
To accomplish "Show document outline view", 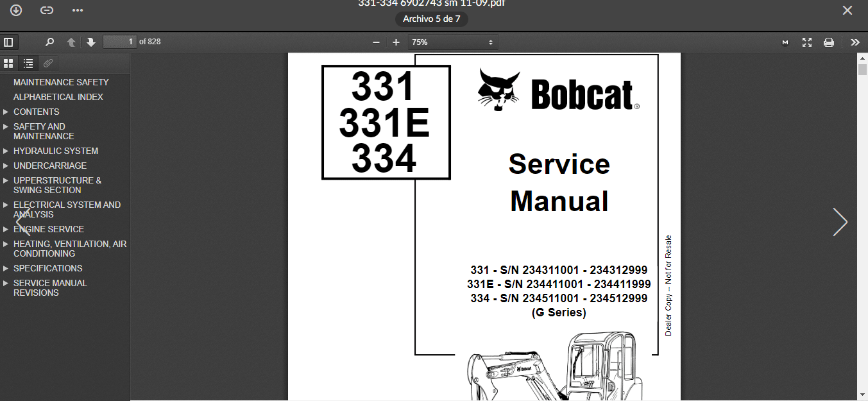I will point(28,63).
